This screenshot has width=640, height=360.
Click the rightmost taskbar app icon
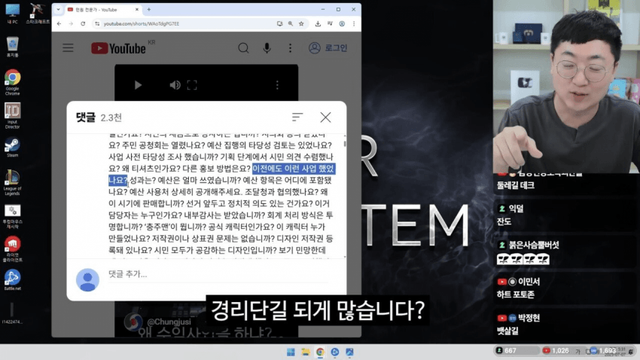pos(349,352)
